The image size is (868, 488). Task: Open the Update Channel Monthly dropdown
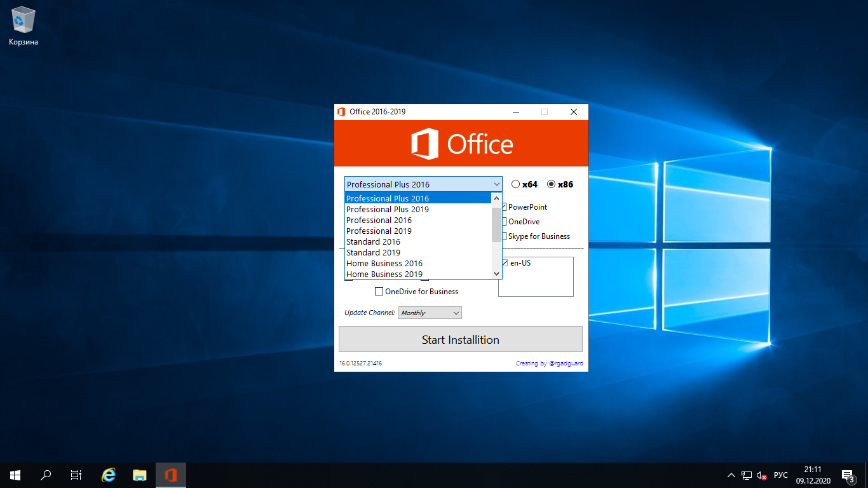430,313
